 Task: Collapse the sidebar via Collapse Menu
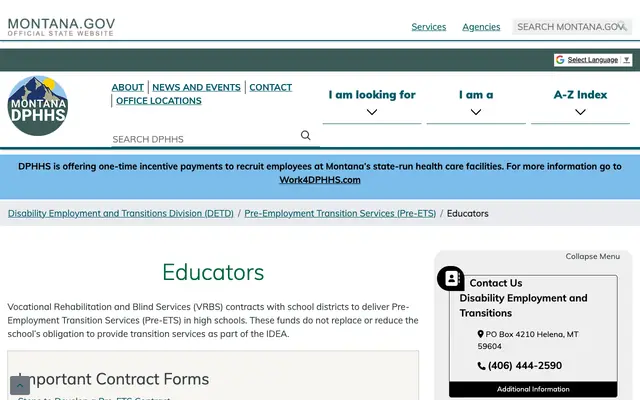tap(593, 256)
